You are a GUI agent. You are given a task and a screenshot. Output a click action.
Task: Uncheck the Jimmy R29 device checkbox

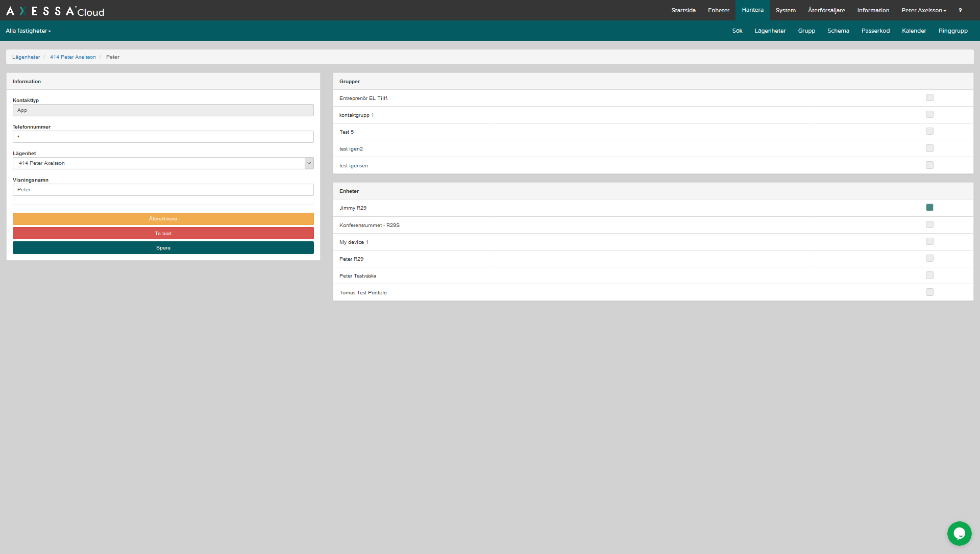click(x=929, y=208)
